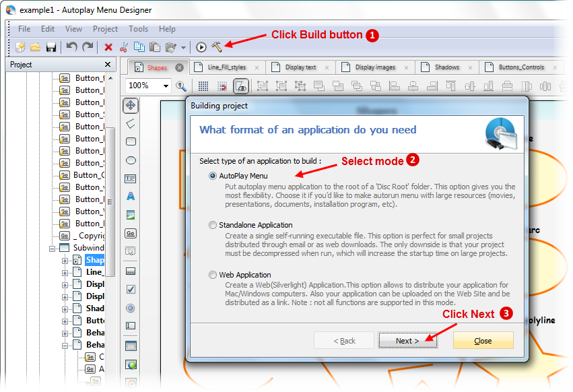Viewport: 573px width, 392px height.
Task: Toggle the snap-to-grid icon
Action: tap(222, 86)
